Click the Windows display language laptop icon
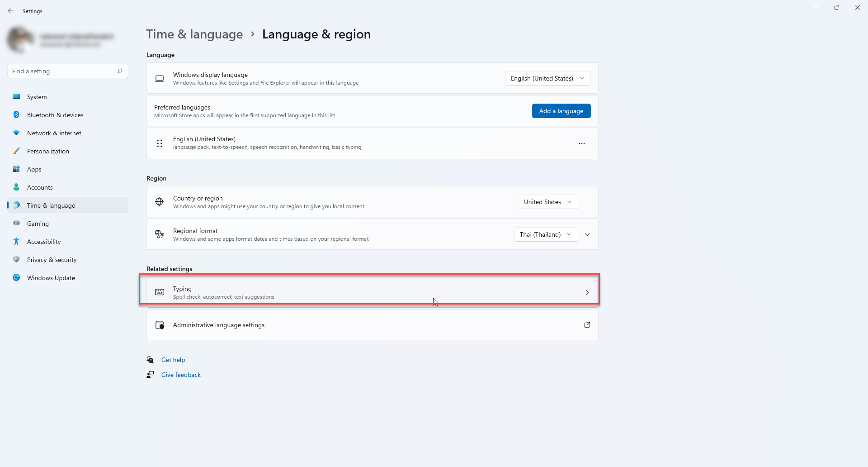The width and height of the screenshot is (868, 467). pos(160,78)
